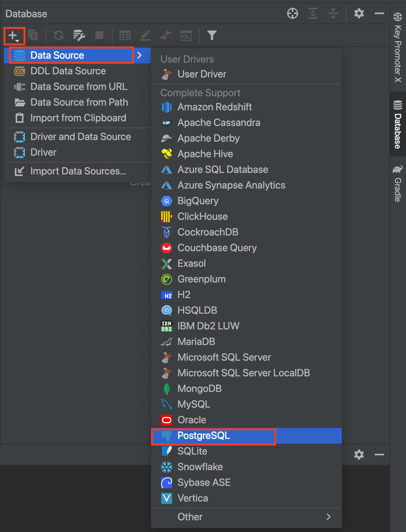This screenshot has height=532, width=406.
Task: Hide the Database panel with minus icon
Action: tap(379, 13)
